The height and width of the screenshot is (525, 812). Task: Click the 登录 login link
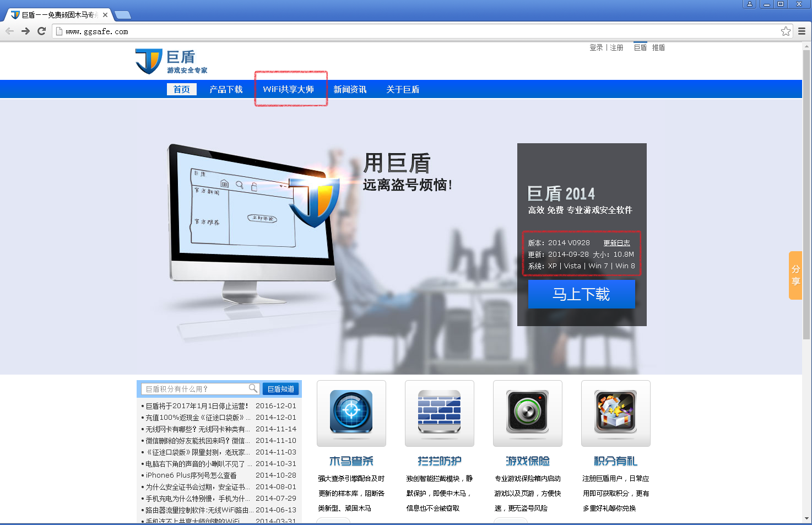point(596,48)
